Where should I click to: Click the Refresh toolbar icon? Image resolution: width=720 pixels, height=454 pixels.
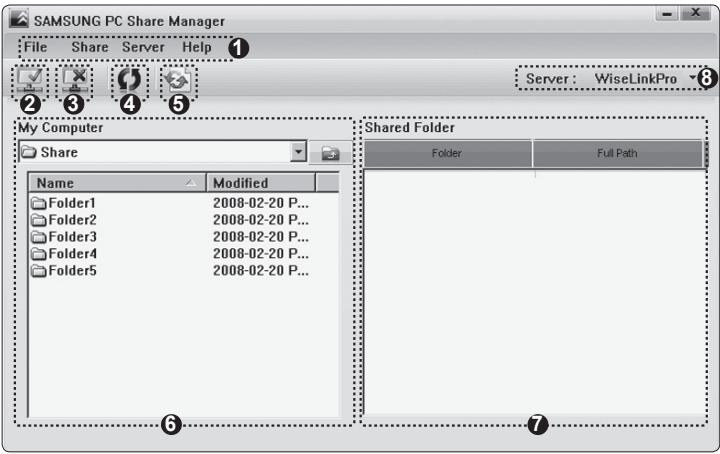tap(129, 80)
